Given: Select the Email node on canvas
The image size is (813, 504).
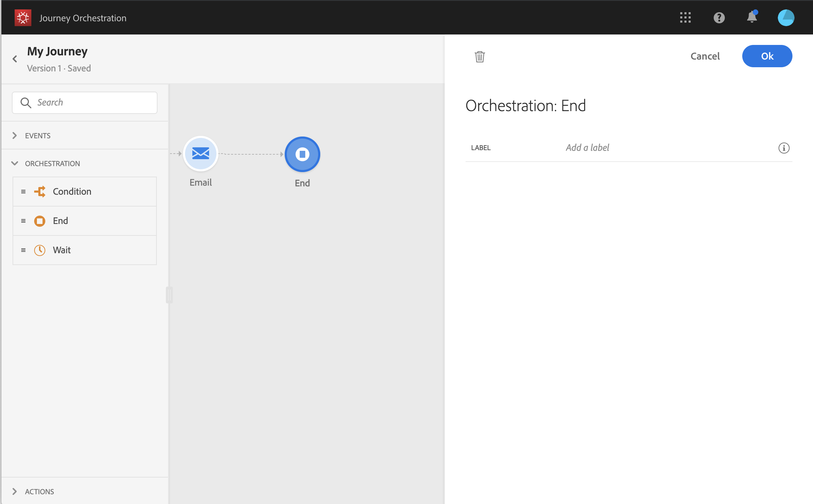Looking at the screenshot, I should click(x=201, y=154).
